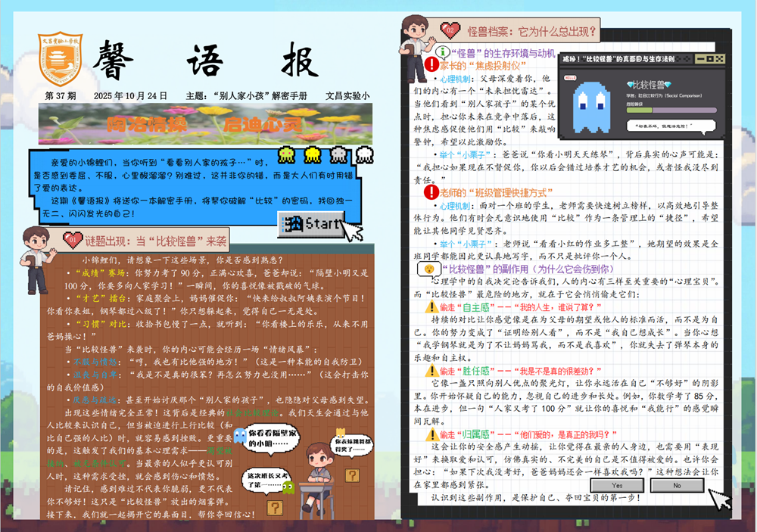Screen dimensions: 757x532
Task: Click the issue number 第 37 期
Action: tap(61, 95)
